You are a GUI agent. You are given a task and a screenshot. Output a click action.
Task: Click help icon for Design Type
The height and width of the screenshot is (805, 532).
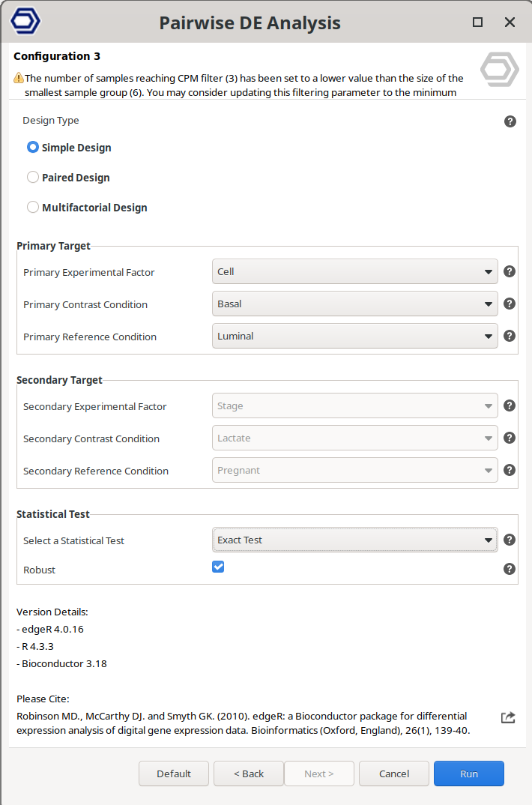[x=510, y=121]
